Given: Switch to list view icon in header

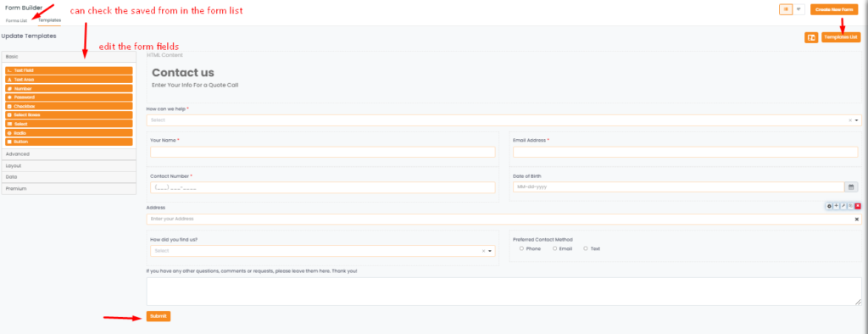Looking at the screenshot, I should (x=786, y=9).
